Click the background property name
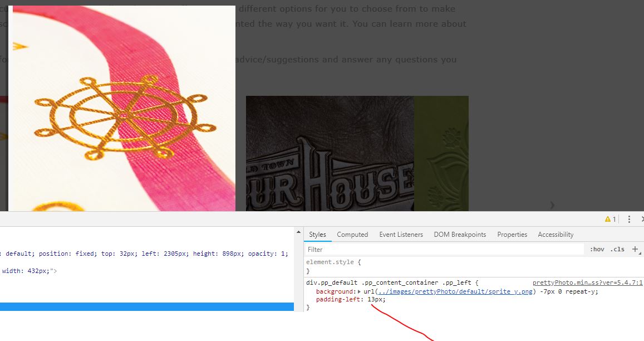Viewport: 644px width, 341px height. click(x=335, y=291)
